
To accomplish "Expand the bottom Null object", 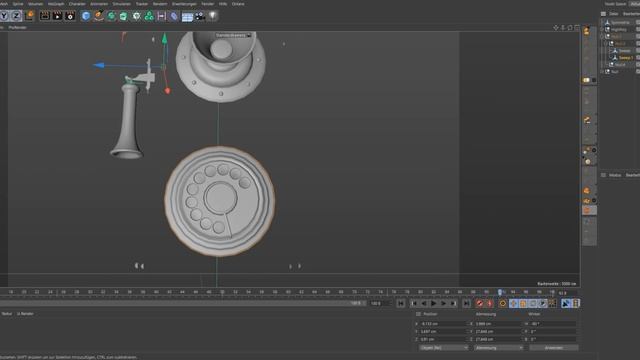I will [x=602, y=71].
